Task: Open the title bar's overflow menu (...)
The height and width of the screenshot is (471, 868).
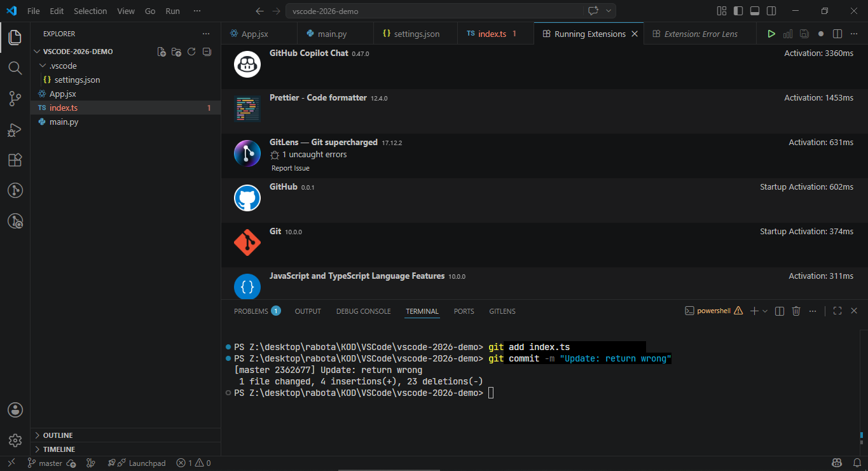Action: 197,11
